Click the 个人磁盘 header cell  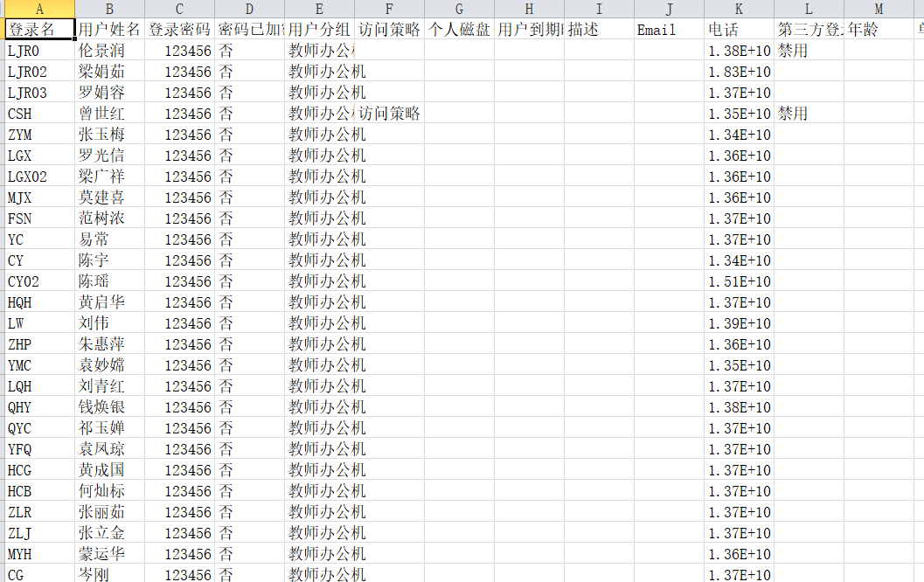coord(460,30)
